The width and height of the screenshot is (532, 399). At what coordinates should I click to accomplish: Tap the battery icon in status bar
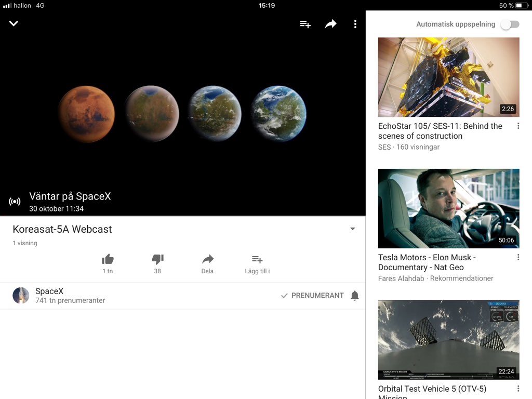522,5
